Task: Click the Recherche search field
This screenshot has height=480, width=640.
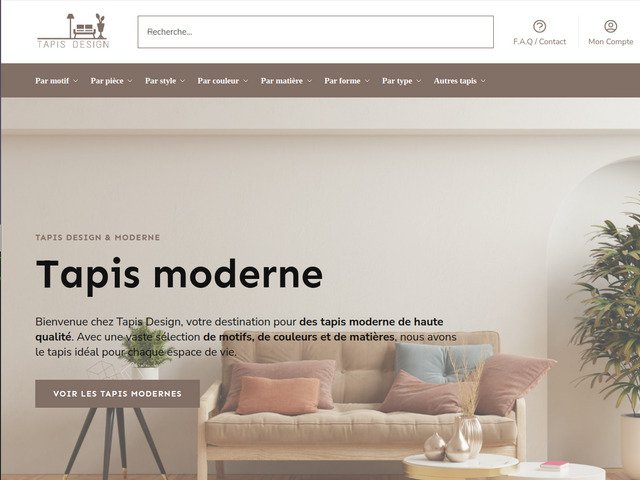Action: pyautogui.click(x=316, y=32)
